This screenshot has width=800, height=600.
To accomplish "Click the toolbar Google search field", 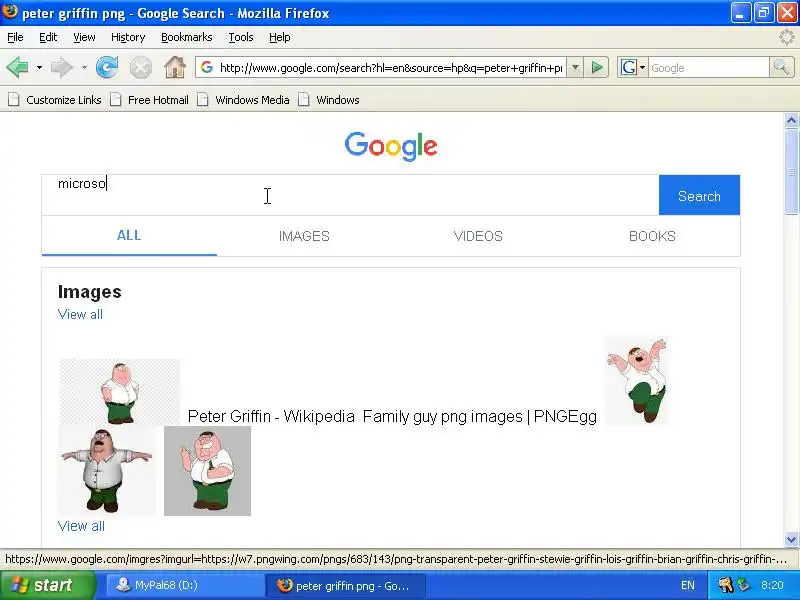I will click(x=708, y=67).
